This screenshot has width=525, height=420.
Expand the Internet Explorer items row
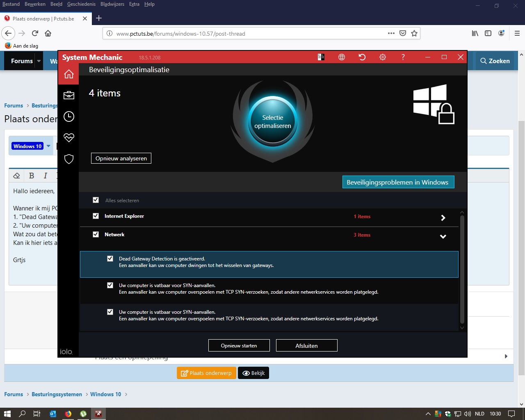(x=443, y=218)
